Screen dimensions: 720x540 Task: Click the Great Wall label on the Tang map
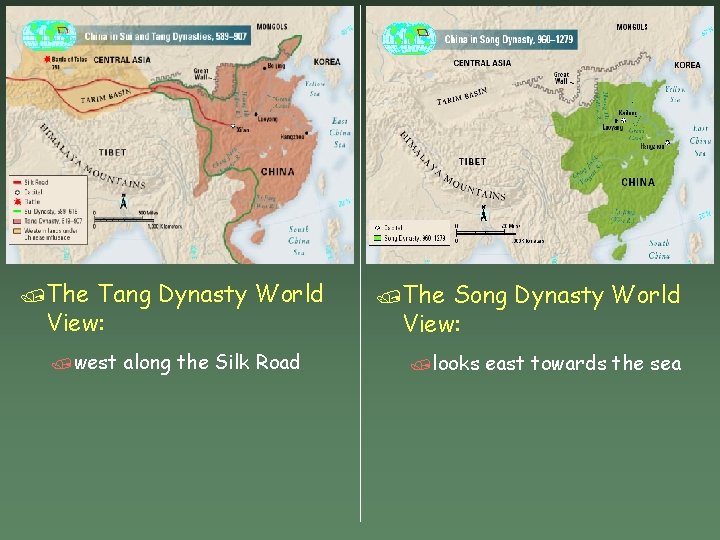(x=201, y=74)
